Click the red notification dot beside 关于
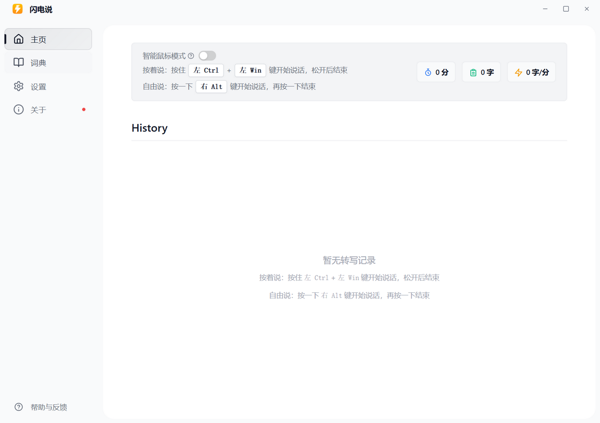The width and height of the screenshot is (600, 423). pyautogui.click(x=84, y=110)
